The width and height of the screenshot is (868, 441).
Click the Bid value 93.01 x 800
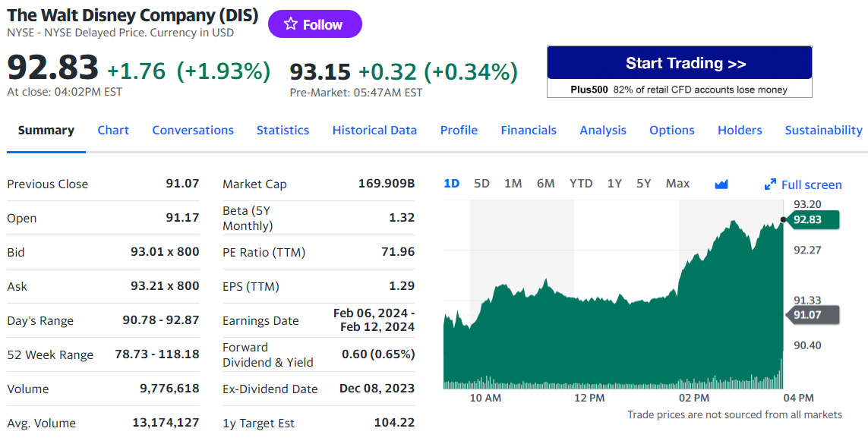click(x=165, y=252)
